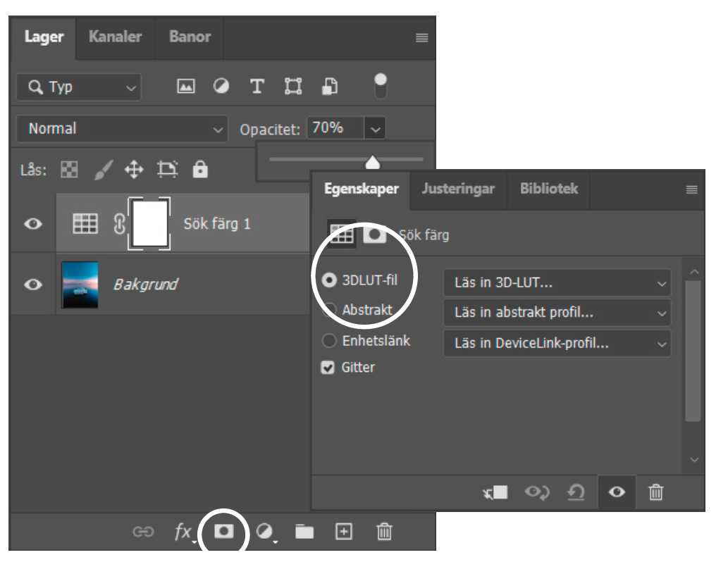Select the Abstrakt radio button

329,310
